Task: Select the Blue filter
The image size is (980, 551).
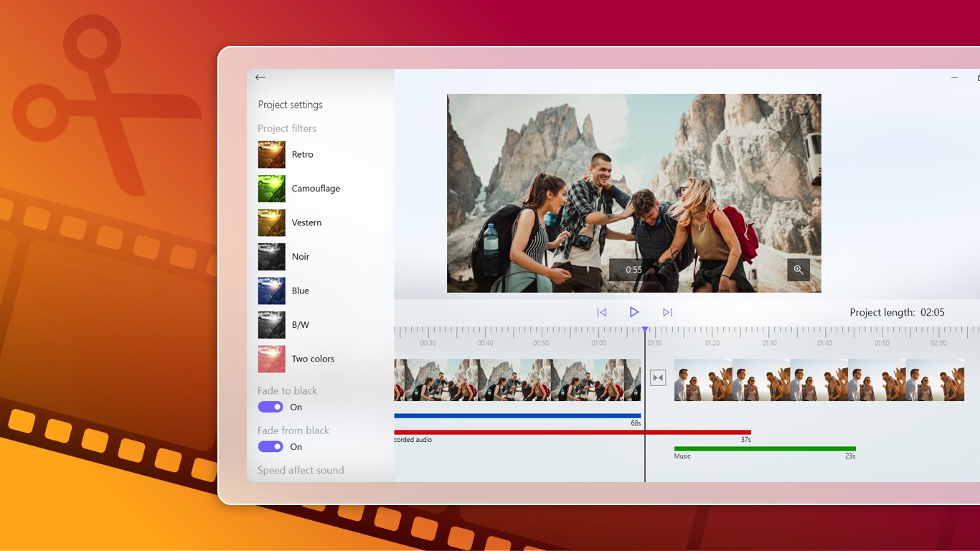Action: [300, 291]
